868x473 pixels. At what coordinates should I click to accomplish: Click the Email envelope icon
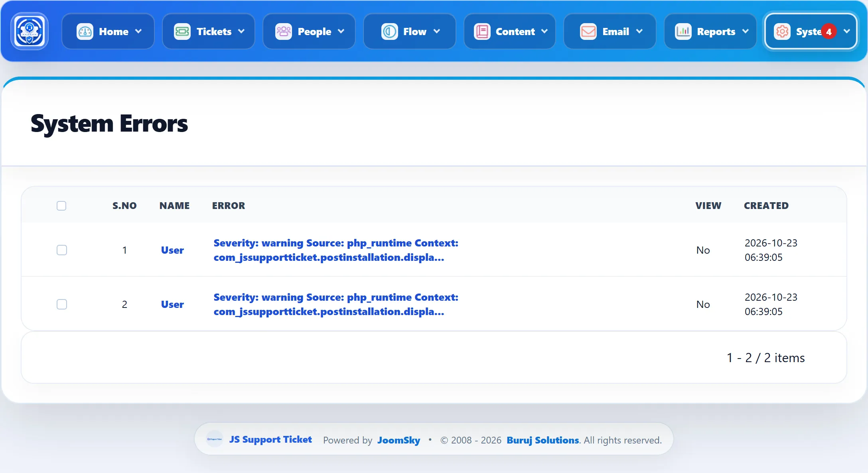pos(588,32)
